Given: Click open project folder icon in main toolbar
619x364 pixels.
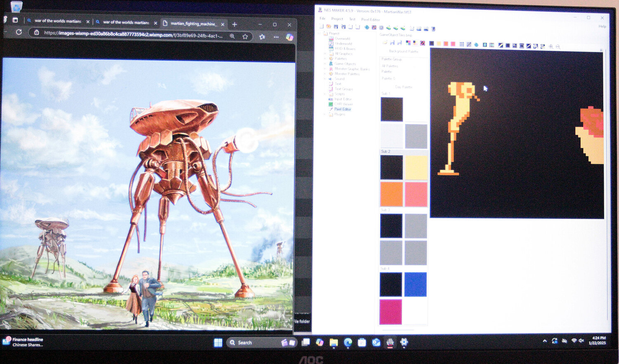Looking at the screenshot, I should (x=328, y=26).
